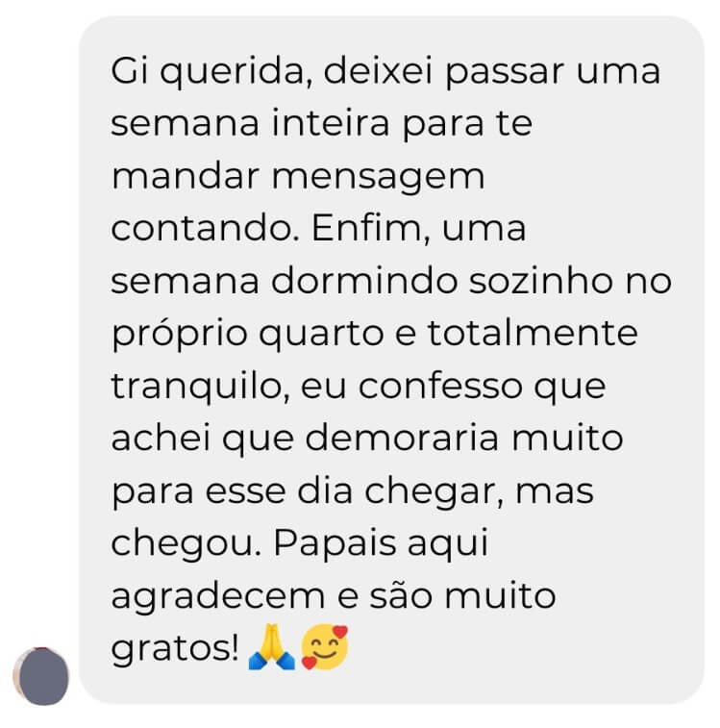
Task: Click the word "totalmente" in the message
Action: click(533, 333)
